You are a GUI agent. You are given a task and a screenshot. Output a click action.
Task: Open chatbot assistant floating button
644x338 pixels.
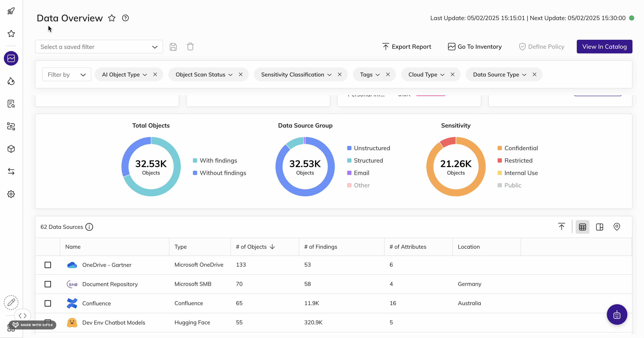pos(617,314)
